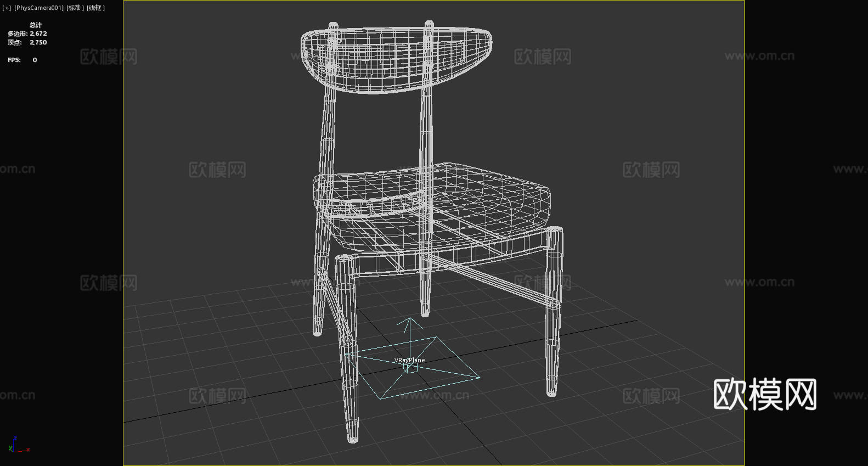
Task: Open the PhysCamera001 viewport view menu
Action: [39, 8]
